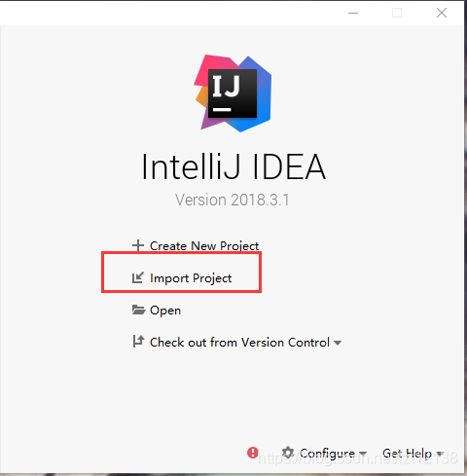Image resolution: width=467 pixels, height=476 pixels.
Task: Click the plus icon for Create New Project
Action: (138, 245)
